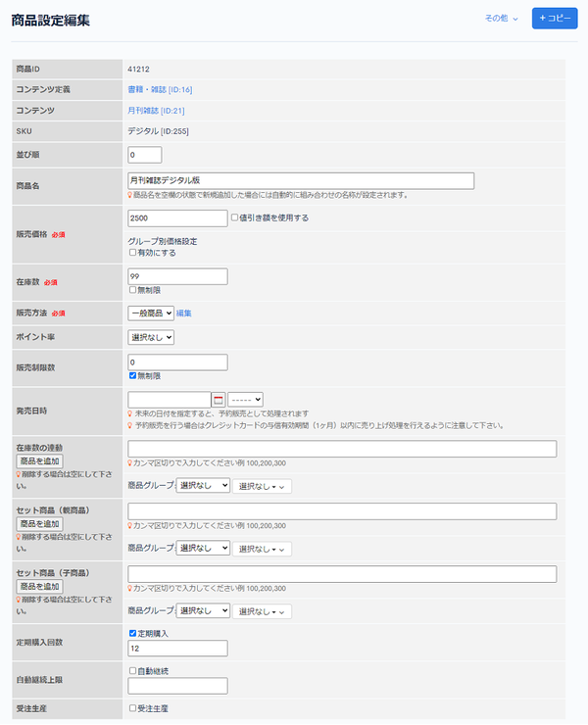
Task: Click the ＋コピー button
Action: [555, 18]
